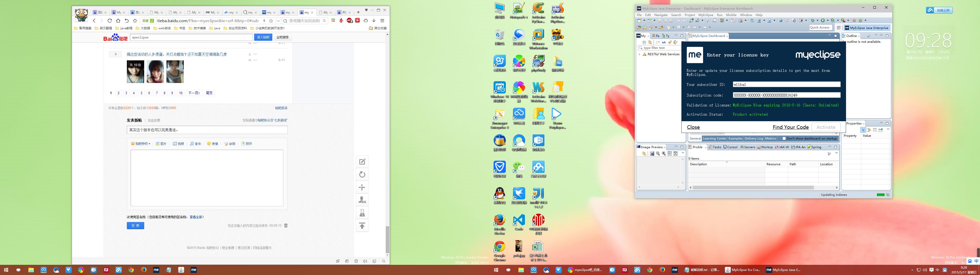Check "Don't show dashboard on startup"
Image resolution: width=980 pixels, height=275 pixels.
click(x=784, y=139)
